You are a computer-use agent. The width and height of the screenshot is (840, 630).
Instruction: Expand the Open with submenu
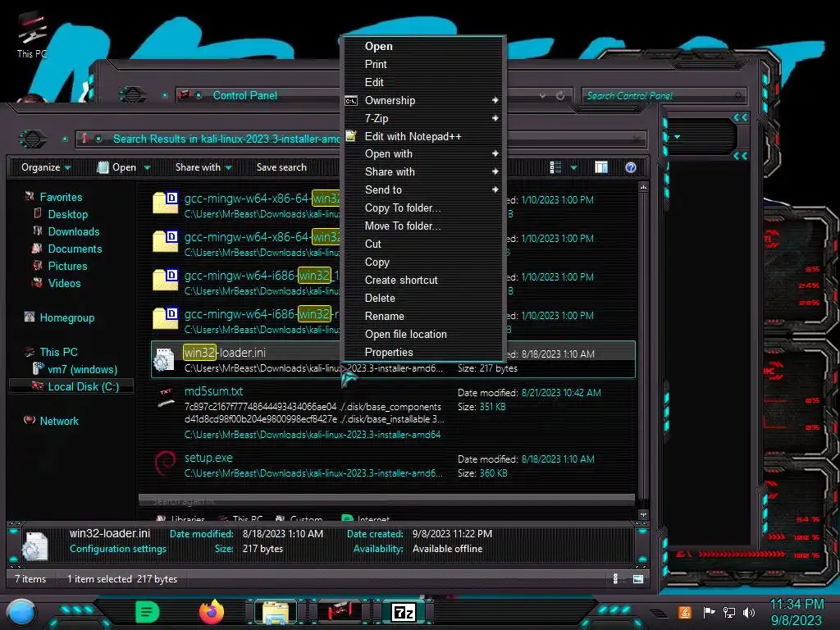point(424,153)
